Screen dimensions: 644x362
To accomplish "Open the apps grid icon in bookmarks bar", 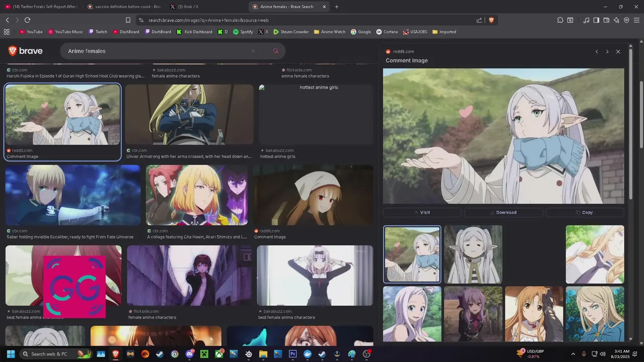I will pyautogui.click(x=7, y=32).
